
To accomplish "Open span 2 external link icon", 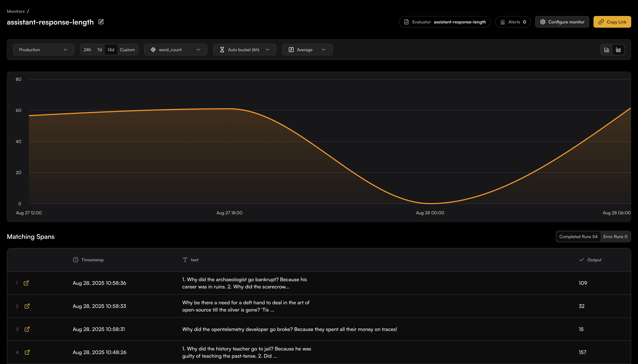I will [x=27, y=306].
